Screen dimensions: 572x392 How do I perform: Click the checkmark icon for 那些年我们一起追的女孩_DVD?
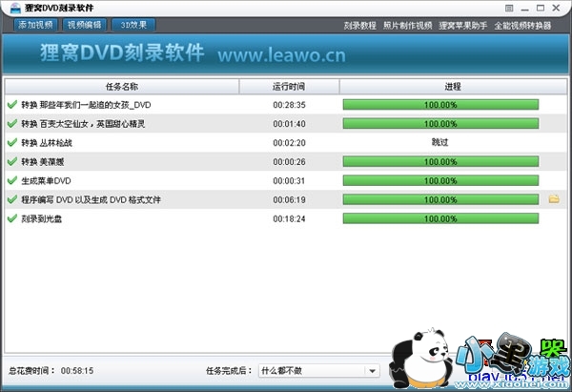[12, 104]
